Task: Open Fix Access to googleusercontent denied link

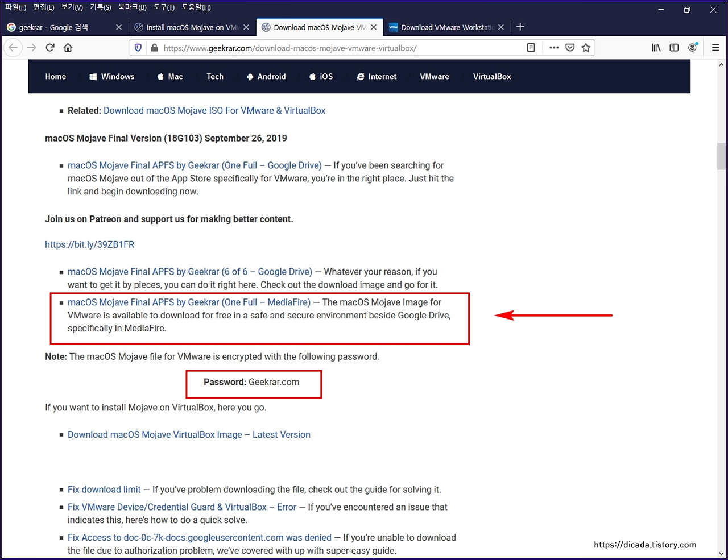Action: pyautogui.click(x=200, y=538)
